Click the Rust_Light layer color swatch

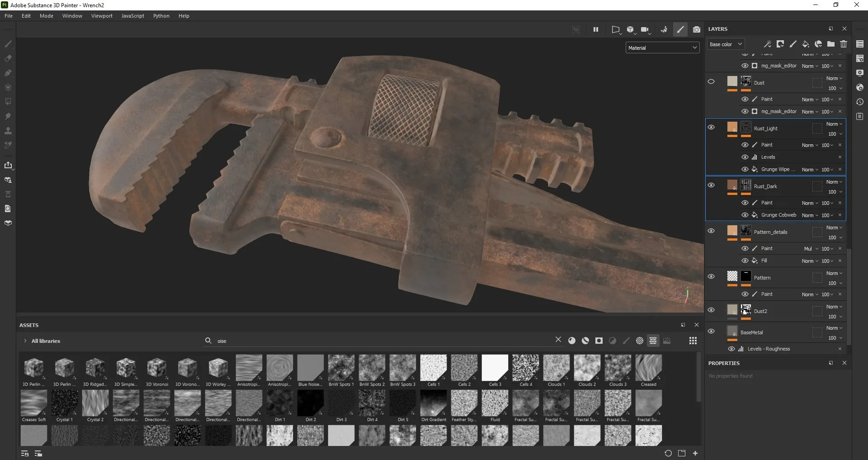click(x=732, y=127)
